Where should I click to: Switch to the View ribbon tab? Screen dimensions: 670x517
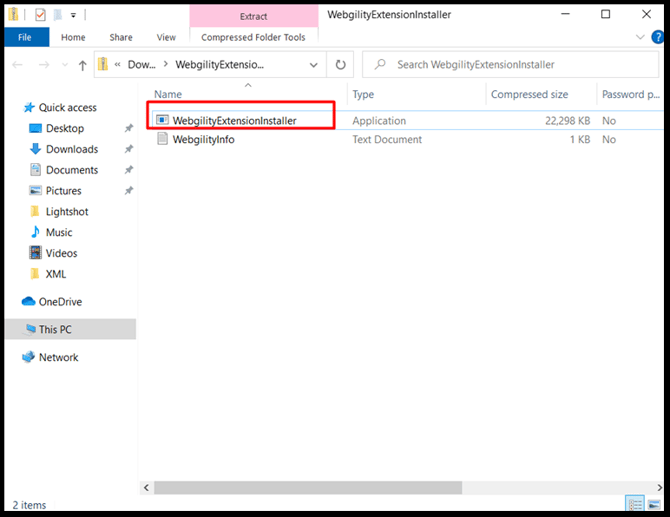(166, 37)
